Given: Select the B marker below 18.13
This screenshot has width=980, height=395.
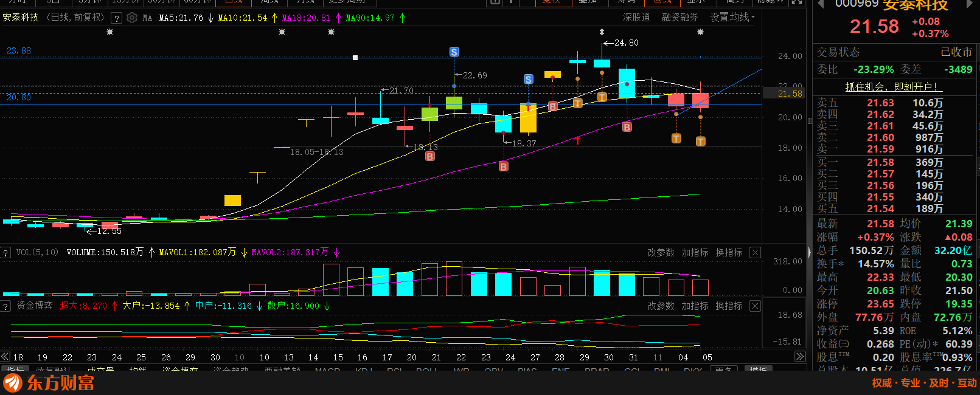Looking at the screenshot, I should tap(430, 156).
